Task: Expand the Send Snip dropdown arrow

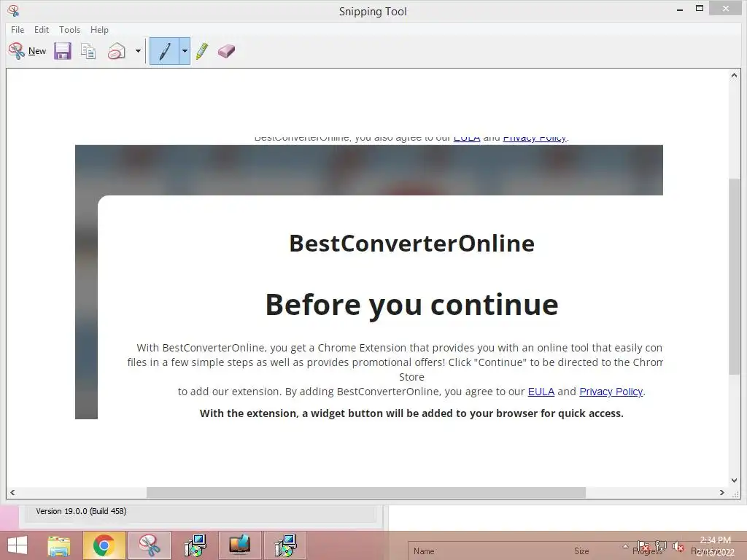Action: (138, 51)
